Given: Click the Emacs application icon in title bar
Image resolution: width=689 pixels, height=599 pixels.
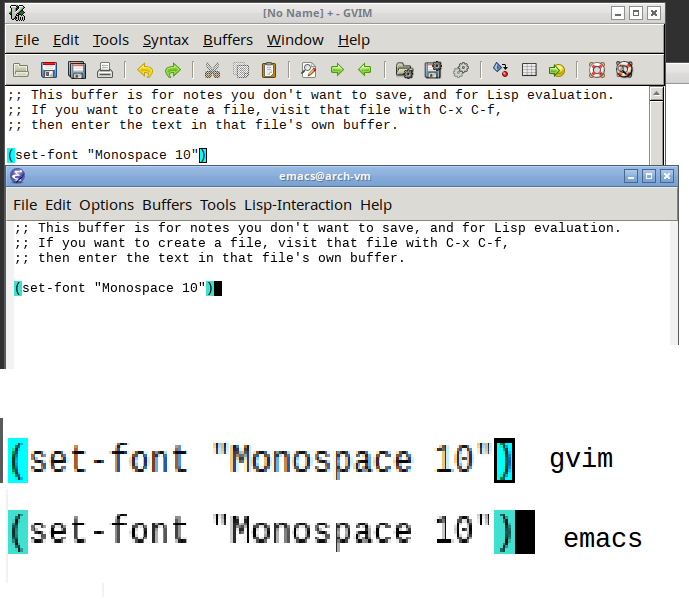Looking at the screenshot, I should pos(18,176).
